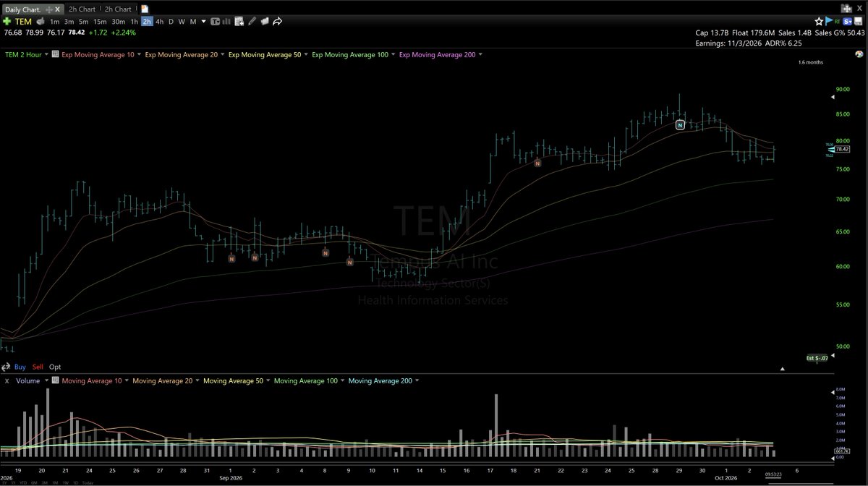This screenshot has width=868, height=486.
Task: Open the add-note calendar icon
Action: coord(239,22)
